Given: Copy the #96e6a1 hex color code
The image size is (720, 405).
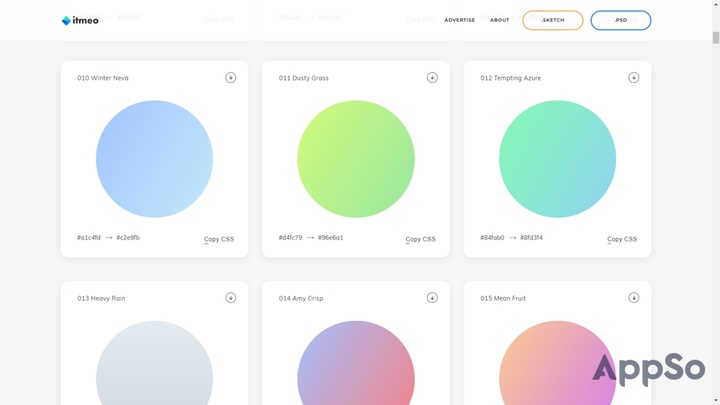Looking at the screenshot, I should pos(330,238).
